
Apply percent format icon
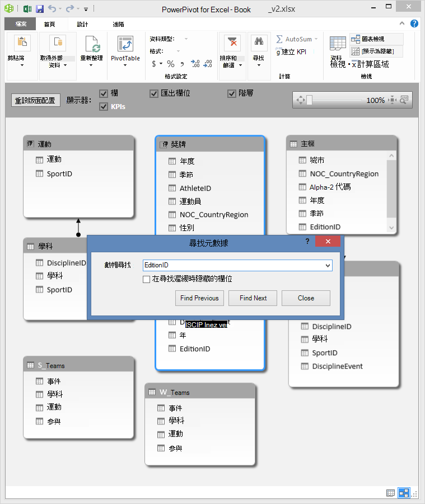pyautogui.click(x=171, y=64)
